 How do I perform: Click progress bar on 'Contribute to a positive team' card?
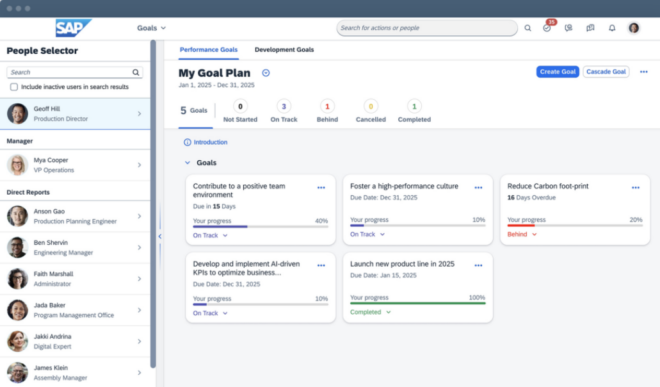click(x=261, y=227)
